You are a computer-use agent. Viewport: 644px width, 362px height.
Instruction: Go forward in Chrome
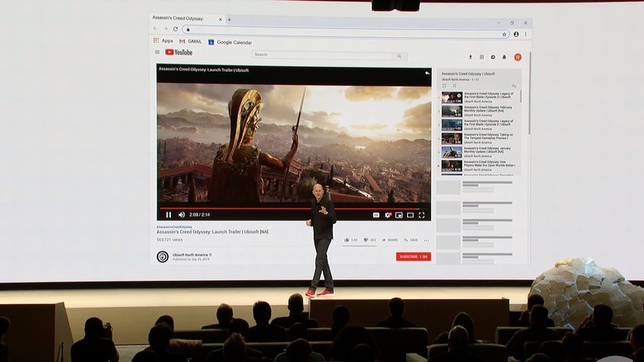(165, 29)
